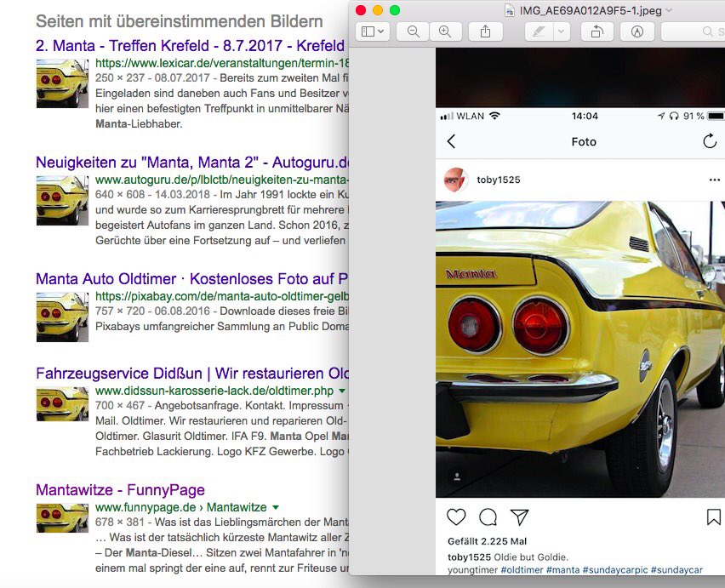Screen dimensions: 725x588
Task: Click the location arrow status icon
Action: pos(661,116)
